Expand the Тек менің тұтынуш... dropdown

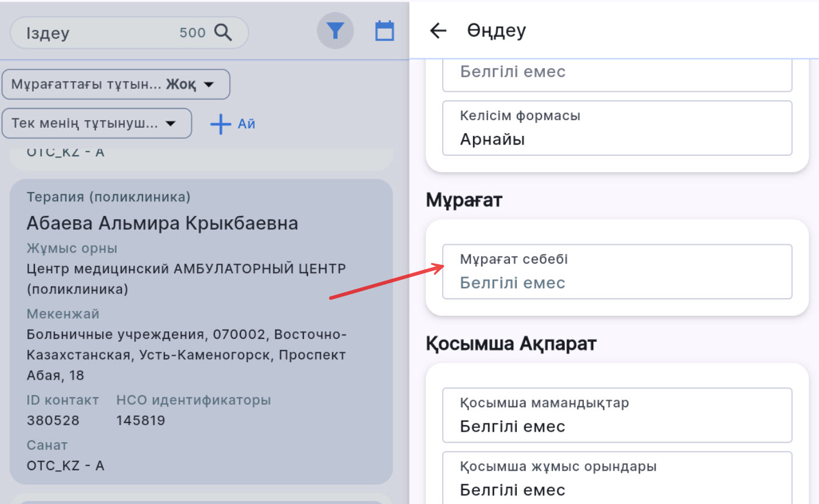coord(97,123)
